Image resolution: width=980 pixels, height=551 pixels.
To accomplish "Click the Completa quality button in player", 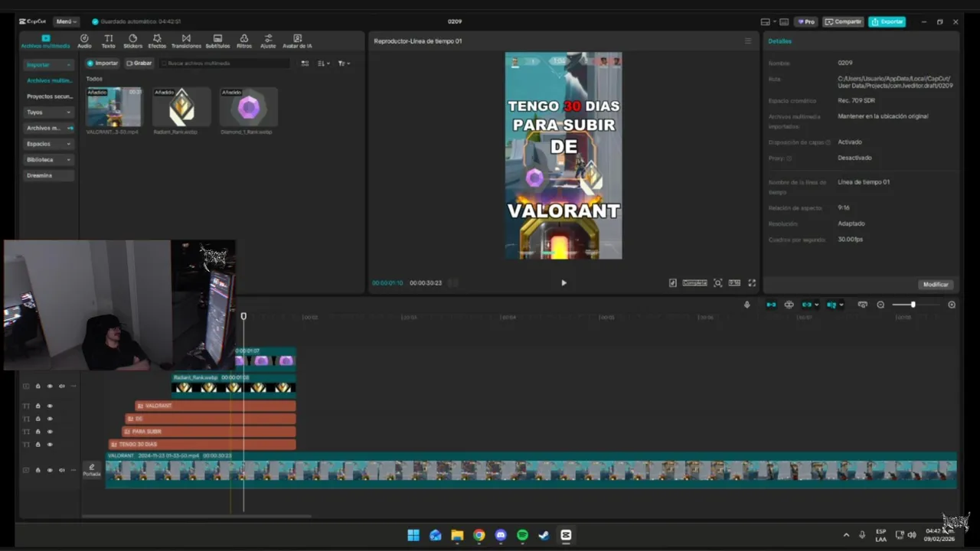I will click(x=694, y=283).
